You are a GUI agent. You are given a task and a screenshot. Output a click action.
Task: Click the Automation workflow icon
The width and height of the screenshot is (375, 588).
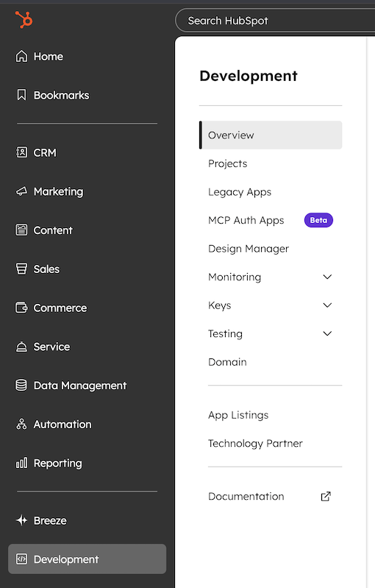point(21,424)
